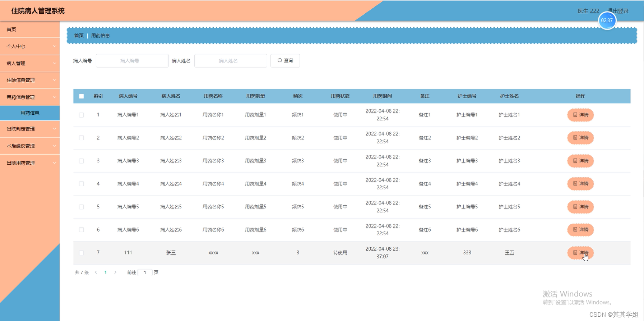Click the 病人编号 column header
This screenshot has width=644, height=321.
[128, 96]
